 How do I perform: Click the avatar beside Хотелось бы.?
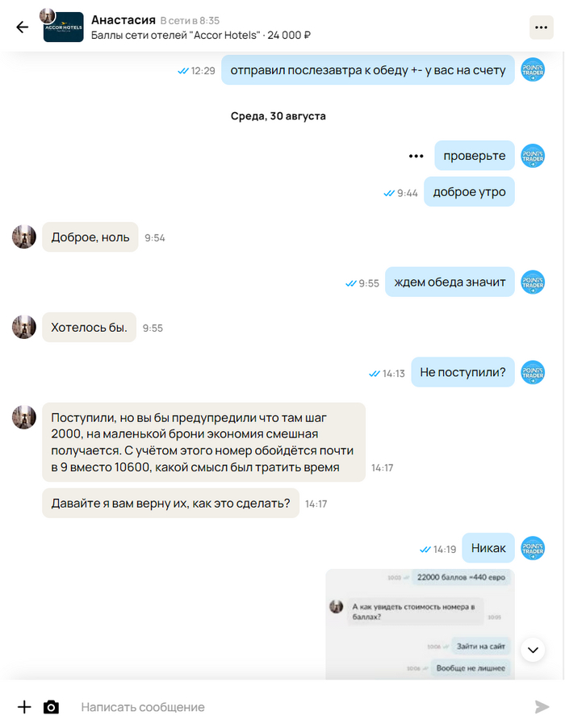[x=24, y=327]
